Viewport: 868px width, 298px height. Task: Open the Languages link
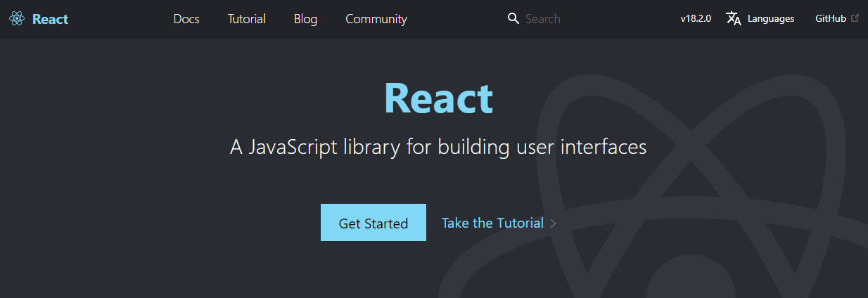click(771, 19)
